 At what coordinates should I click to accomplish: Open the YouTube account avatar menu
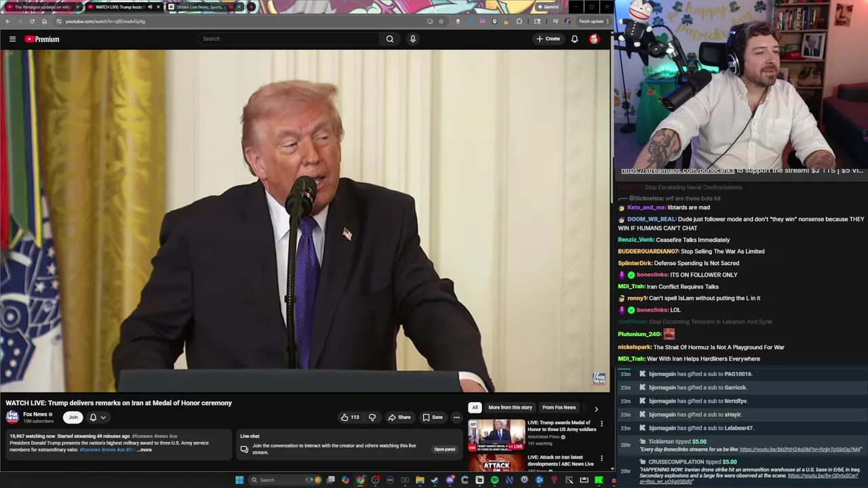tap(594, 39)
